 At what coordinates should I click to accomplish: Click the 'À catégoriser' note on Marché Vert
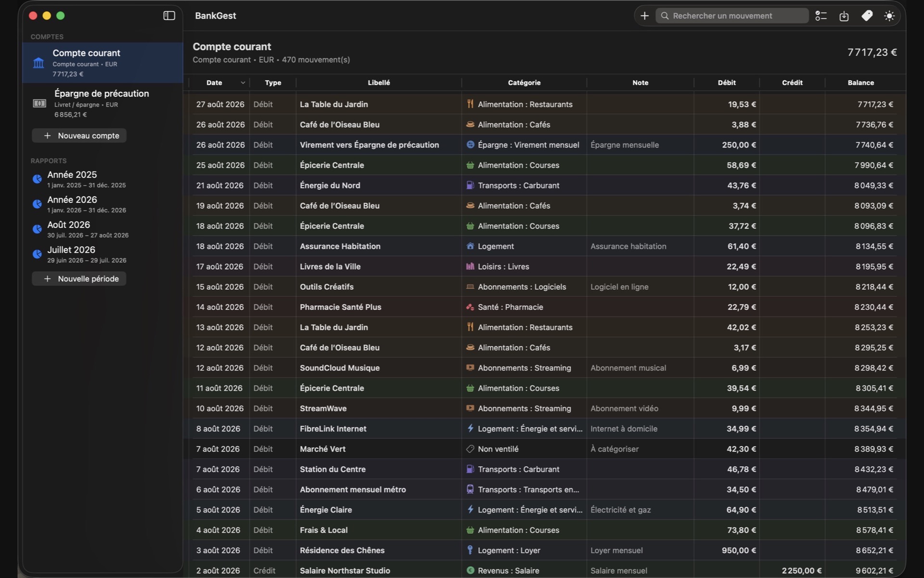(x=615, y=449)
